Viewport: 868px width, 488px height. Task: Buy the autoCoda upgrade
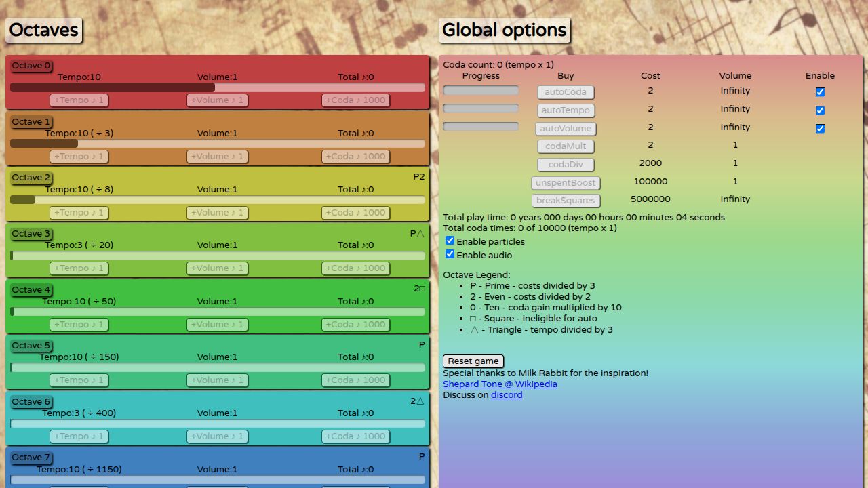[x=566, y=92]
